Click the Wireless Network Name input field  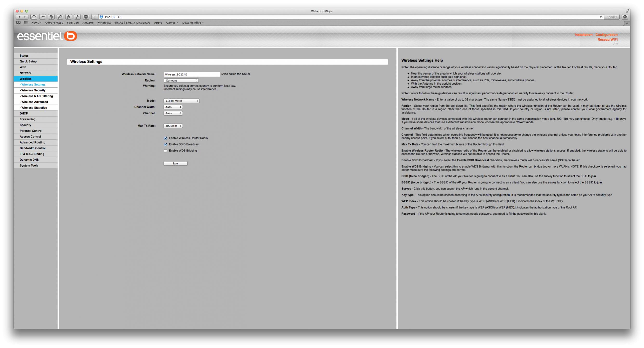pos(192,74)
